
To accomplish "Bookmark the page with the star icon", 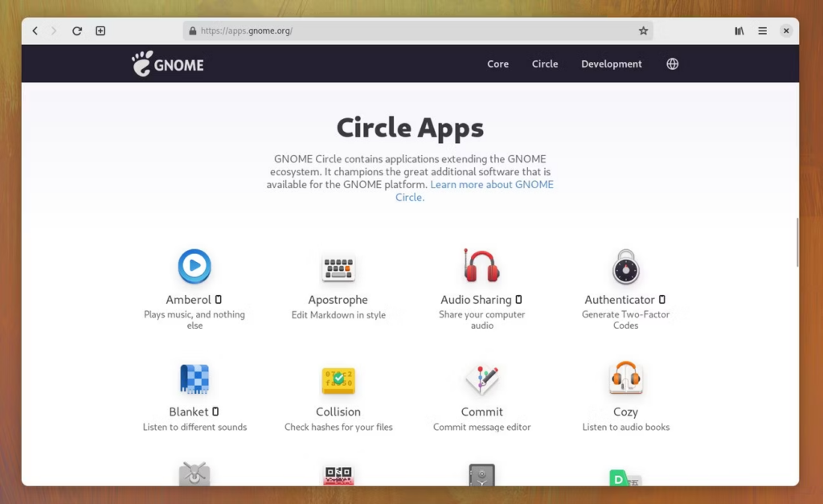I will coord(643,31).
